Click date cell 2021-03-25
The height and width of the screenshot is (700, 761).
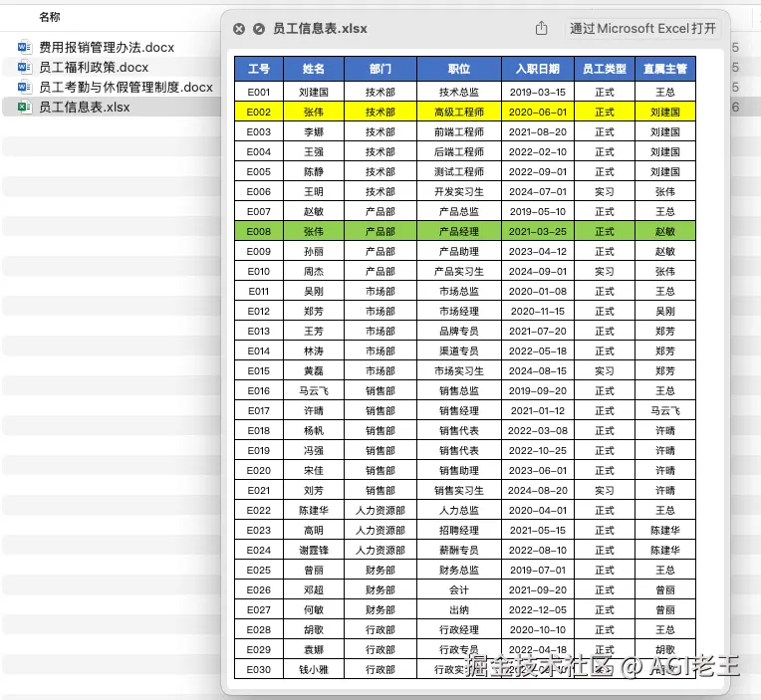[538, 231]
